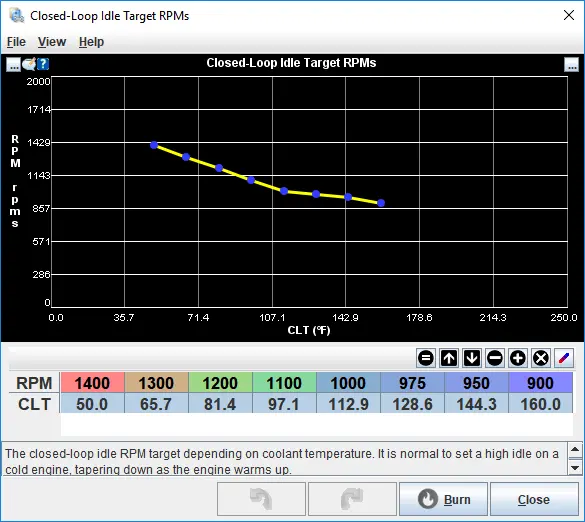Viewport: 585px width, 522px height.
Task: Click the multiply (X) cells icon
Action: coord(541,358)
